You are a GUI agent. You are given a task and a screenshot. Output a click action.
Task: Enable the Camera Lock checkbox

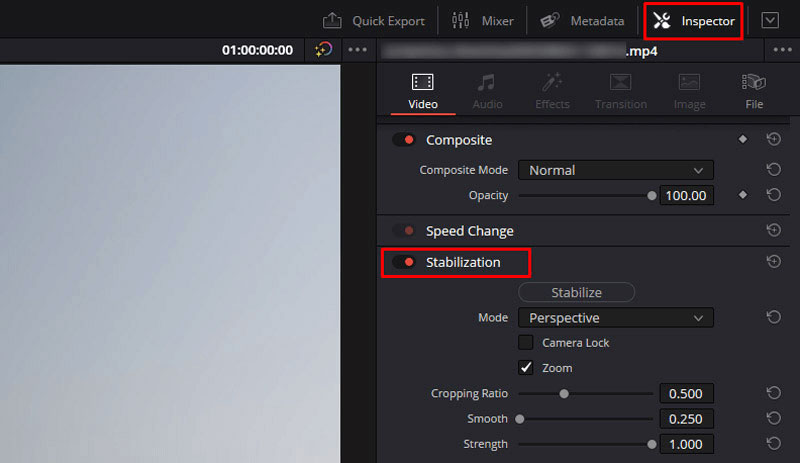click(x=526, y=342)
